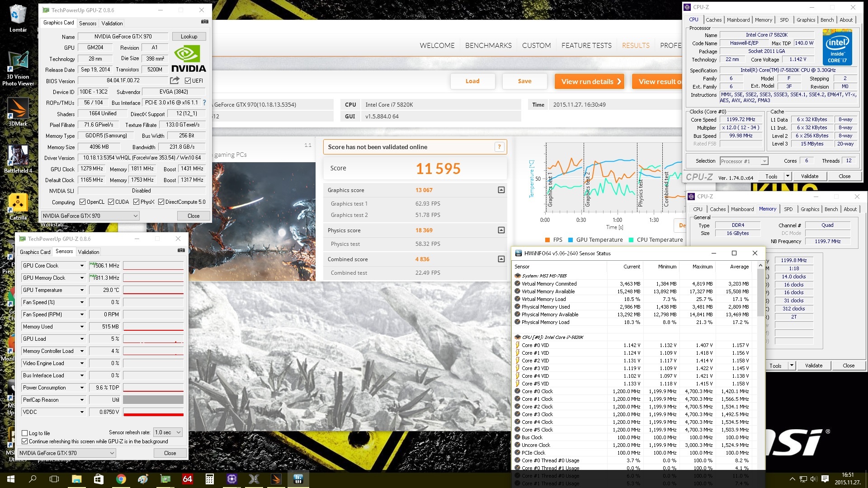The height and width of the screenshot is (488, 868).
Task: Open the Windows Store taskbar icon
Action: click(99, 479)
